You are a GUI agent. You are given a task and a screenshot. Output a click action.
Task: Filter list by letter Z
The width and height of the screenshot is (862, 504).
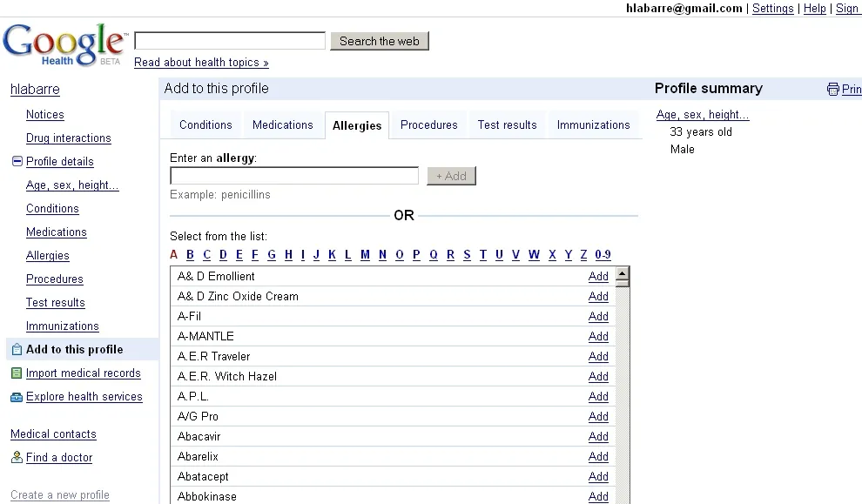point(584,254)
